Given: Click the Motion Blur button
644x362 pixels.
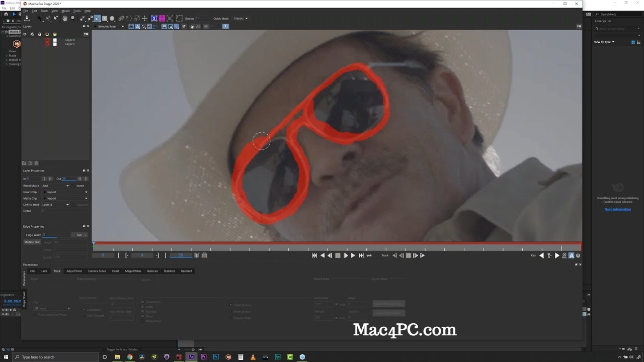Looking at the screenshot, I should tap(32, 242).
